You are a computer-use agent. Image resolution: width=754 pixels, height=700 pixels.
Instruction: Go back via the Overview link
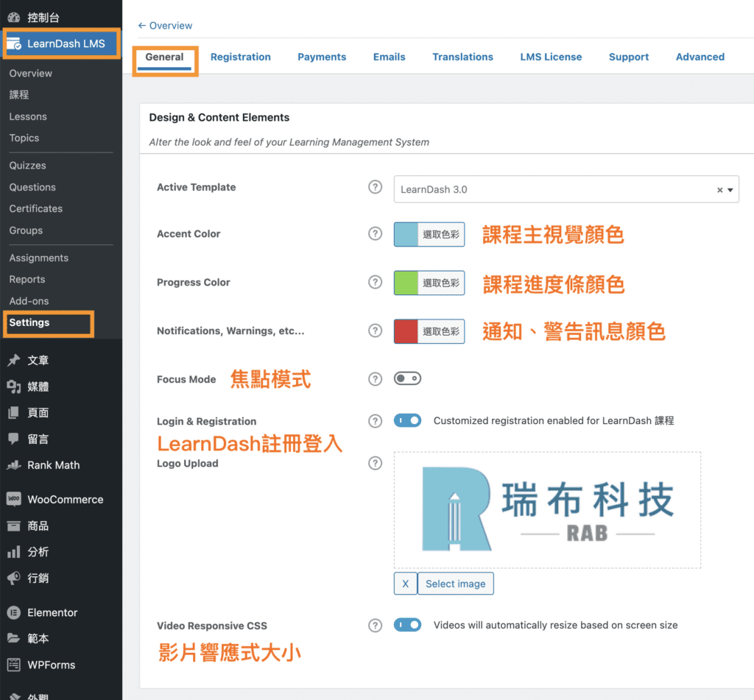(x=165, y=26)
